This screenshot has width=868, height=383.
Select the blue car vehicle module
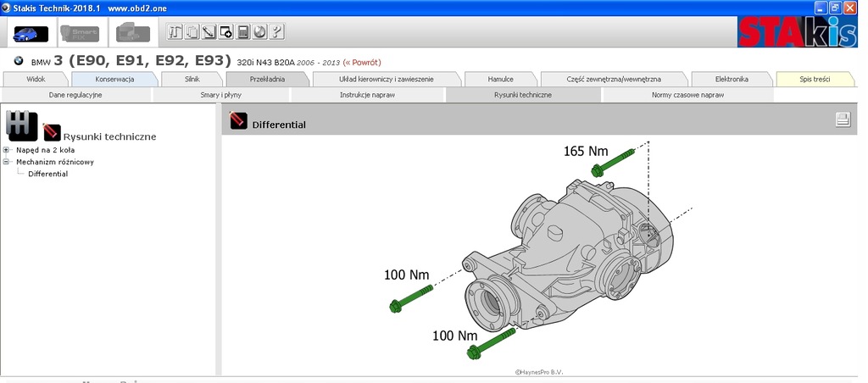pos(31,34)
